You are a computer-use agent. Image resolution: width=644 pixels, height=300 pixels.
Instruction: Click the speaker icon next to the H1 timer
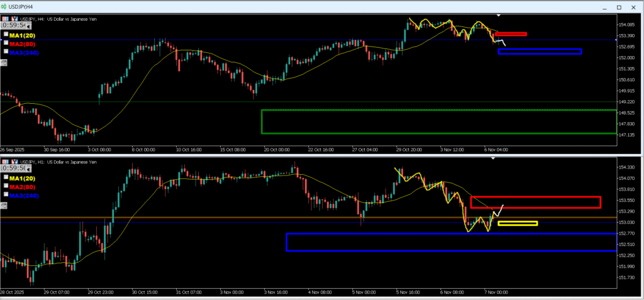pos(28,169)
